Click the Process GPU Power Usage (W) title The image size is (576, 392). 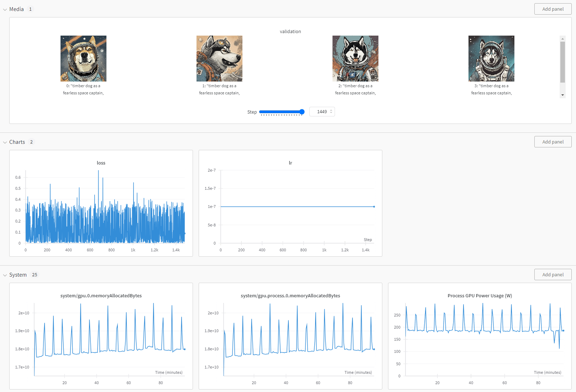pos(480,296)
